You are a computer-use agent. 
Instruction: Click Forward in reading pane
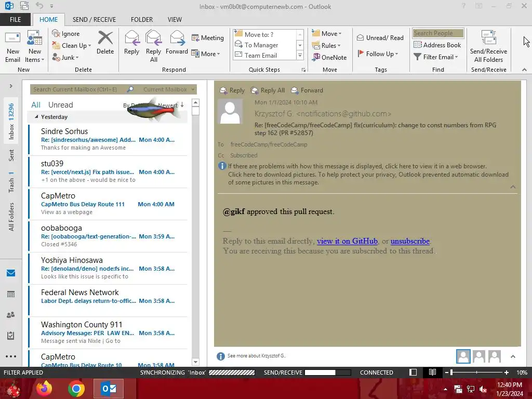coord(307,90)
